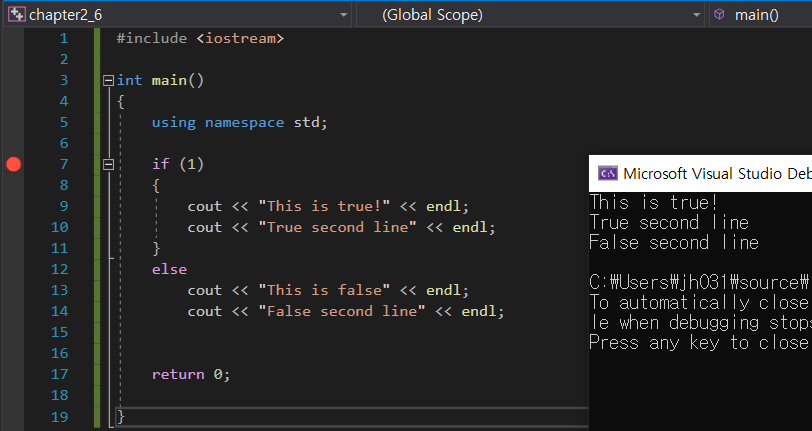The height and width of the screenshot is (431, 812).
Task: Click the endl on line 14
Action: tap(478, 311)
